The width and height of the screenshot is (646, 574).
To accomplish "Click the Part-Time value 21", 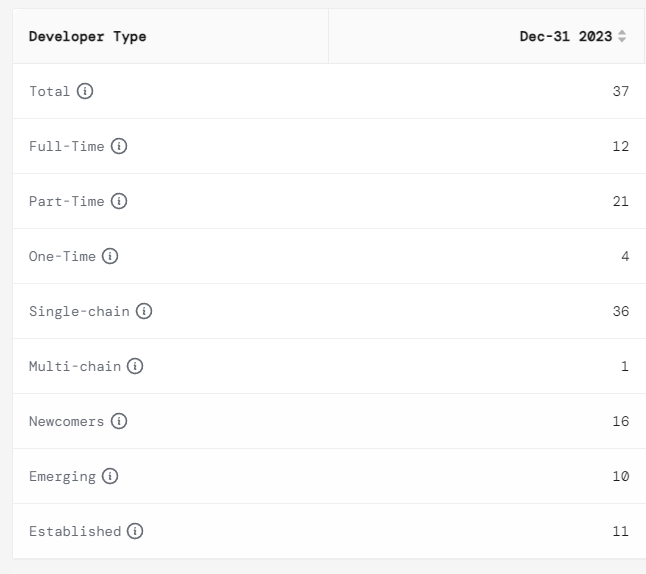I will coord(621,201).
